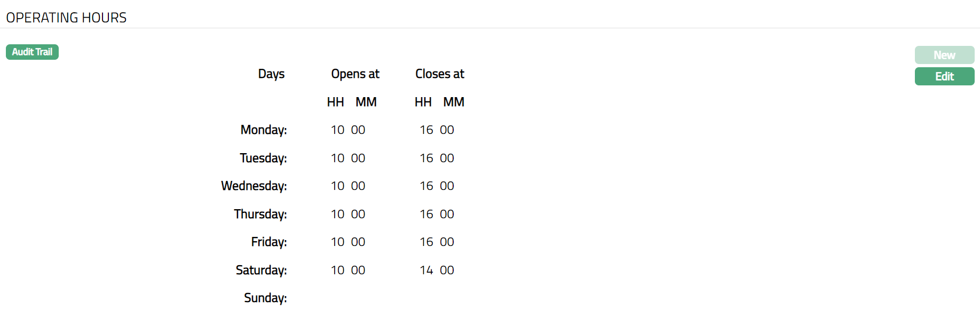Open Edit mode for operating hours
Image resolution: width=980 pixels, height=310 pixels.
point(944,76)
